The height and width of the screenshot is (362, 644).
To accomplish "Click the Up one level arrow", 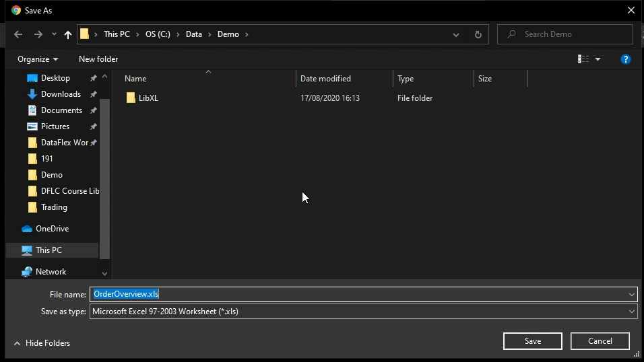I will [67, 34].
